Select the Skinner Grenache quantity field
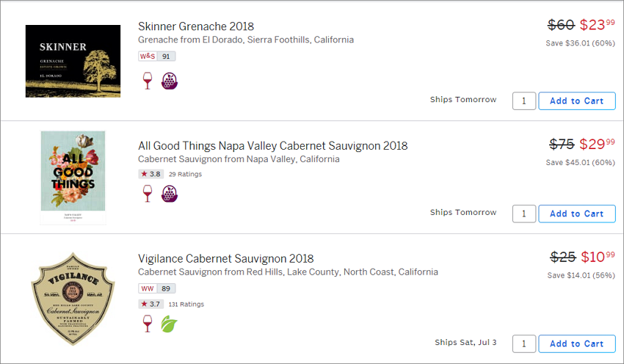The height and width of the screenshot is (364, 624). [523, 101]
